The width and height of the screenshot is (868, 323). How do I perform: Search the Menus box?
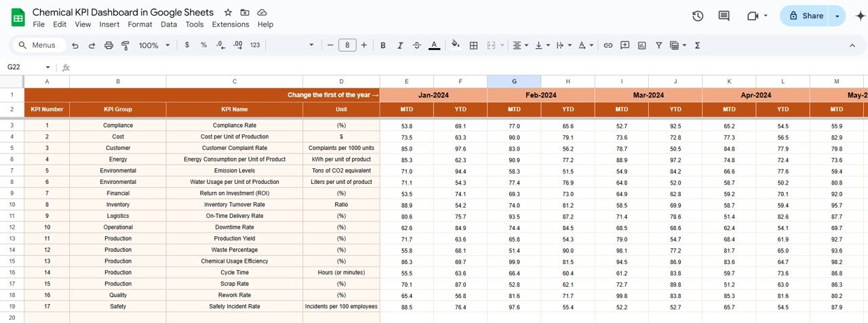[x=39, y=45]
